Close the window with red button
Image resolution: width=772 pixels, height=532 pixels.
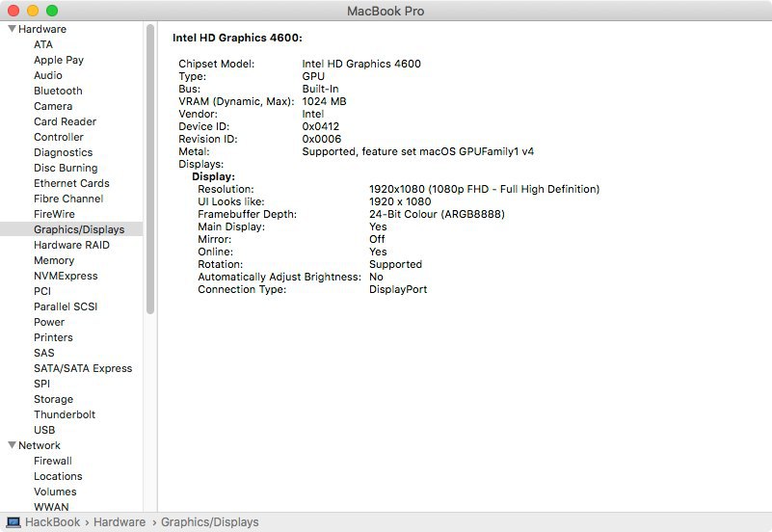point(13,11)
